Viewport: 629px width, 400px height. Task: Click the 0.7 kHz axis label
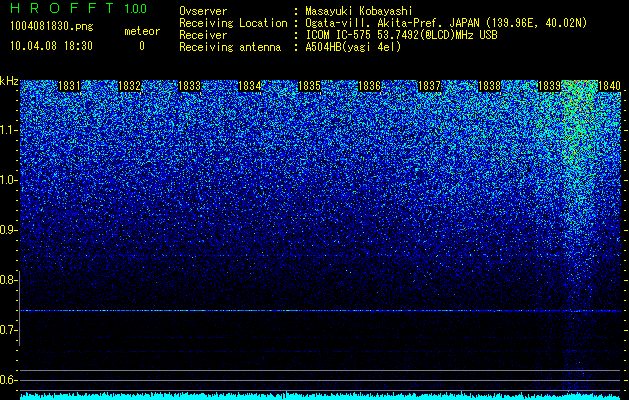(x=9, y=330)
